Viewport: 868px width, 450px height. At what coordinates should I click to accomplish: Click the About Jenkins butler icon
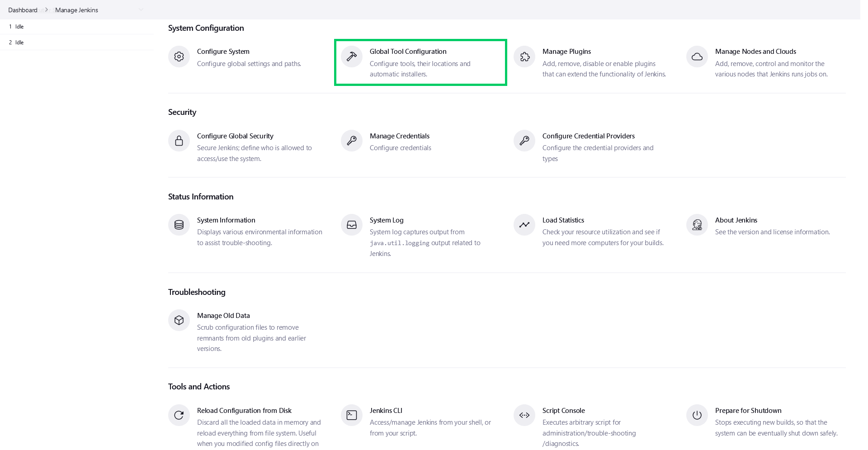coord(697,225)
